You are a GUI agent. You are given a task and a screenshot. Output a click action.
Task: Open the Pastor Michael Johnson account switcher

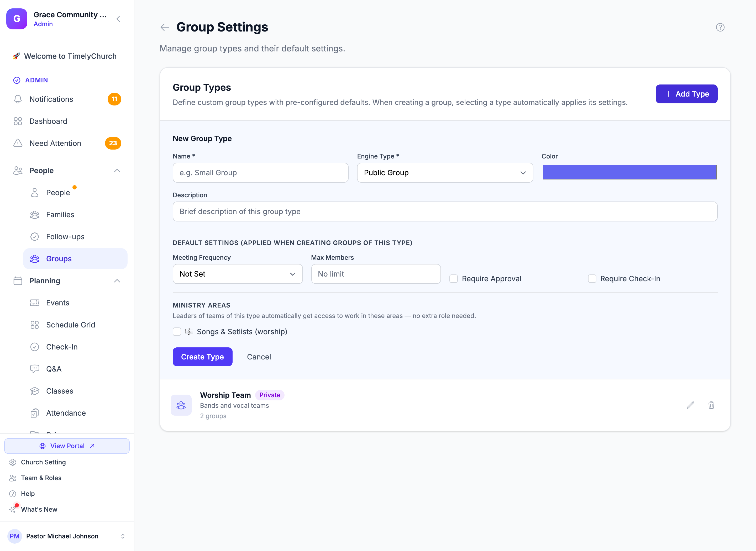pyautogui.click(x=67, y=536)
